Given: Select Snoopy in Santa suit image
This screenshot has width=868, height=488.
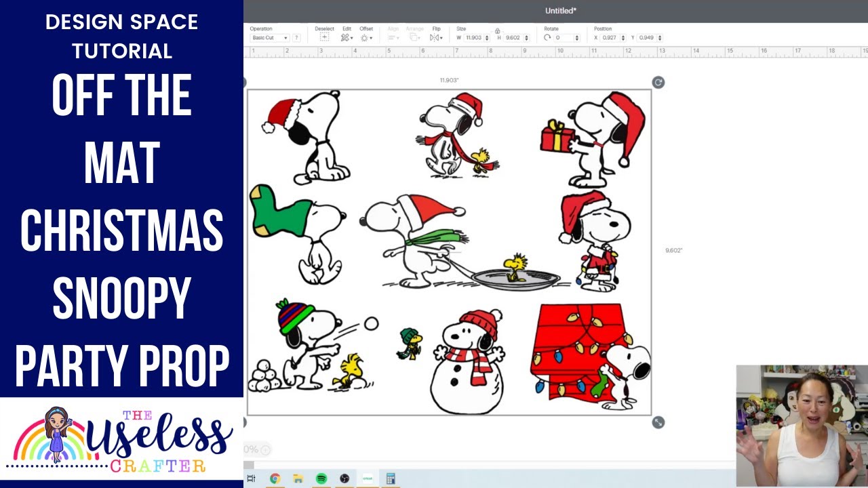Looking at the screenshot, I should pos(595,241).
